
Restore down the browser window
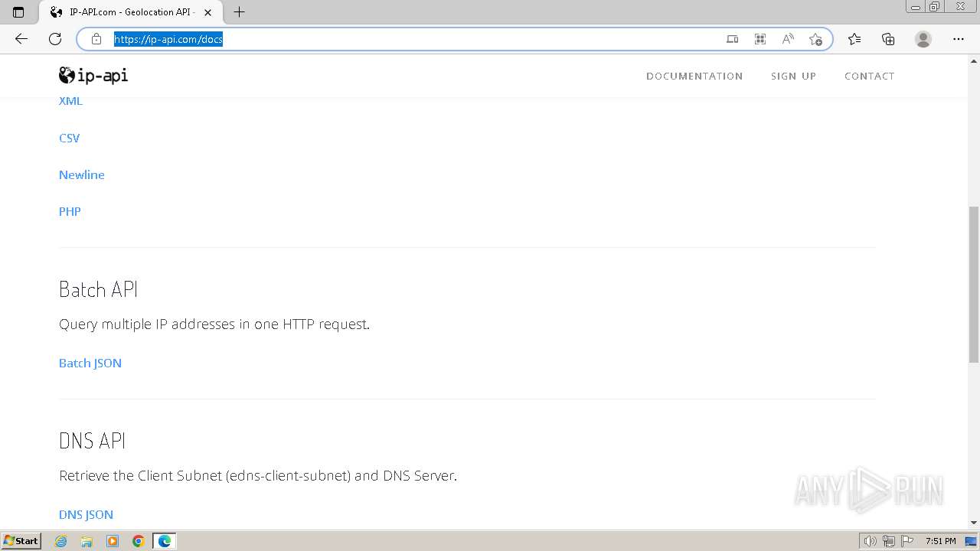(935, 6)
